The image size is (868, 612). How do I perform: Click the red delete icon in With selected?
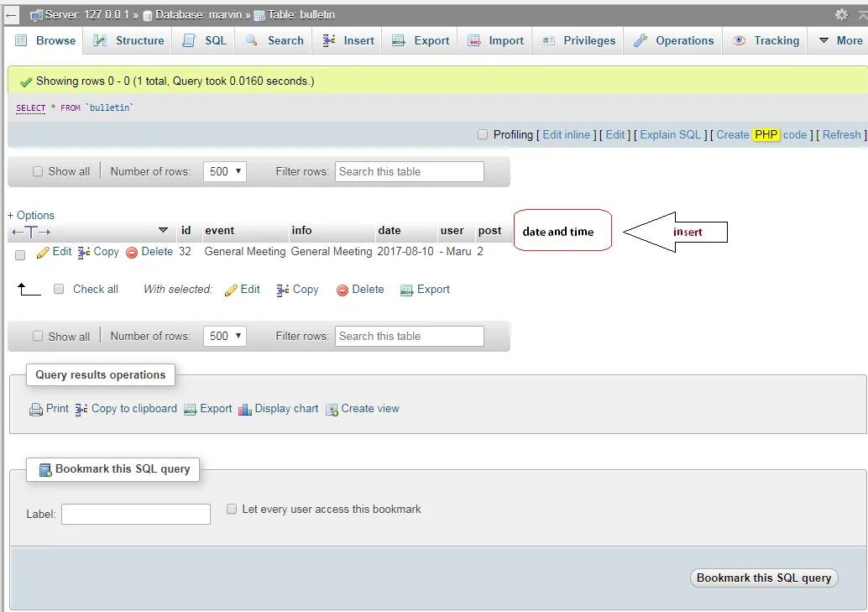click(342, 290)
